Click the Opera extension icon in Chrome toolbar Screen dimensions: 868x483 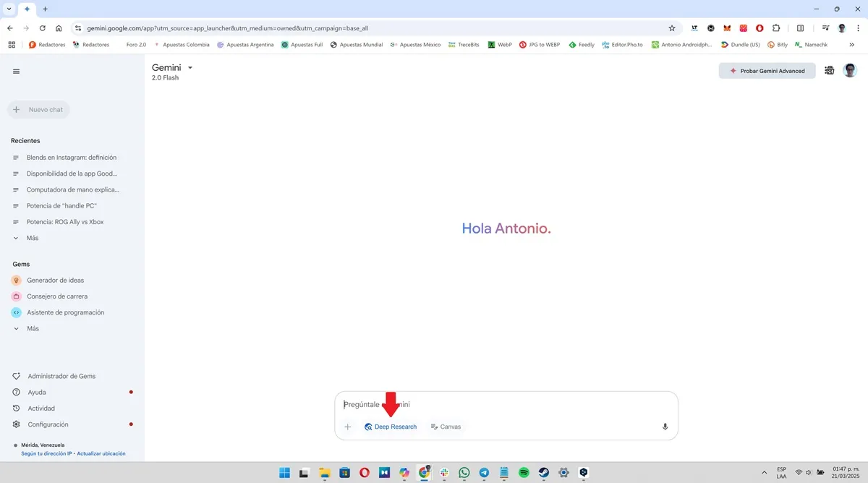759,28
